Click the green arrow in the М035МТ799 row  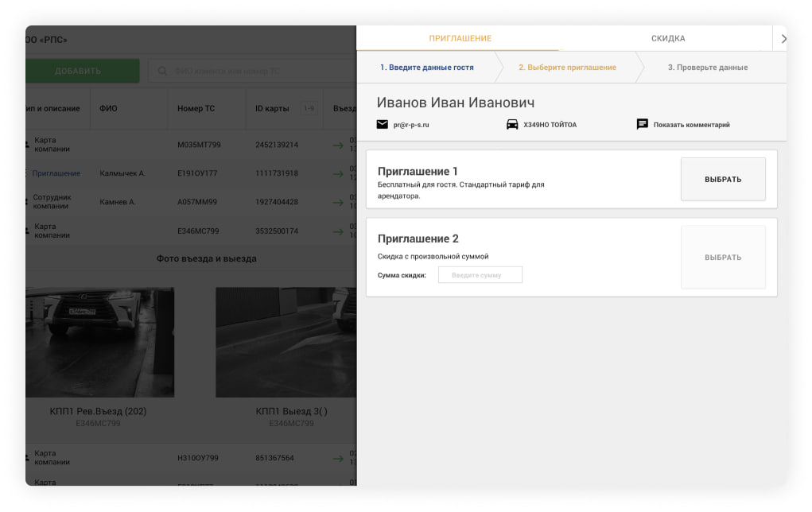pyautogui.click(x=338, y=145)
